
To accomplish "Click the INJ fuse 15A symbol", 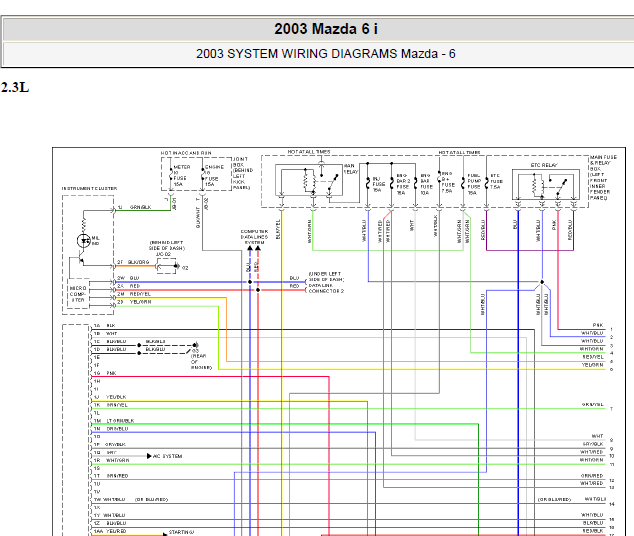I will [368, 184].
